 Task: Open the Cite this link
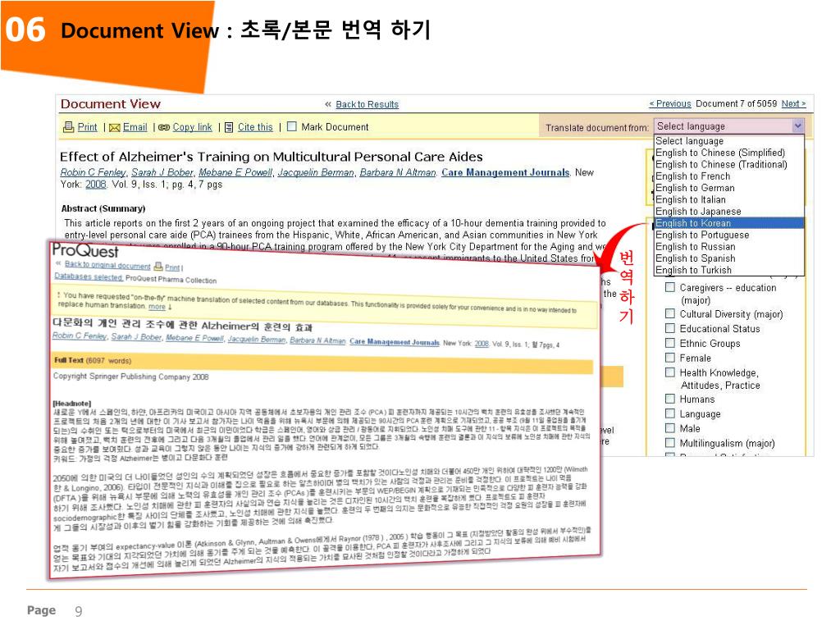coord(255,127)
